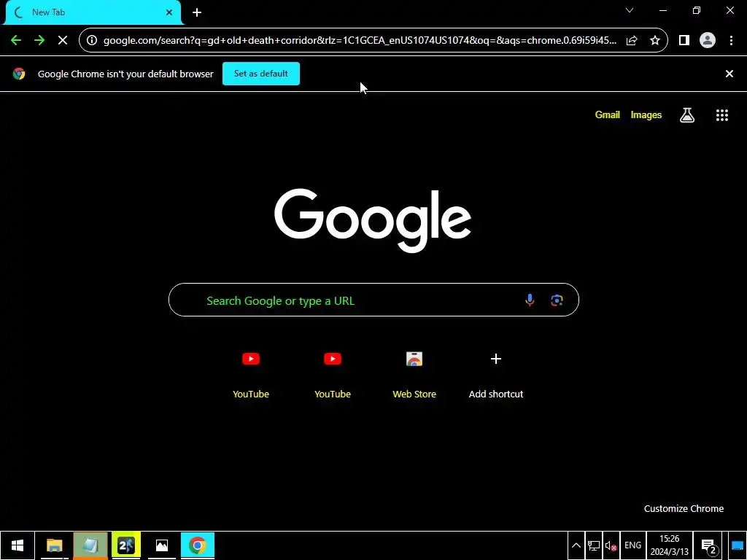This screenshot has width=747, height=560.
Task: Go forward with the forward arrow
Action: click(39, 41)
